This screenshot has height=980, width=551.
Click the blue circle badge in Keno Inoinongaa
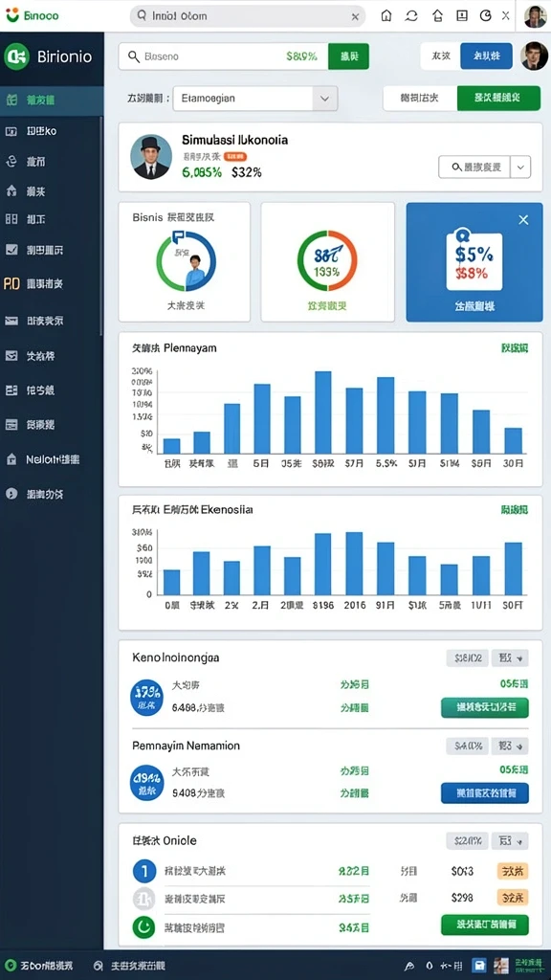tap(146, 698)
